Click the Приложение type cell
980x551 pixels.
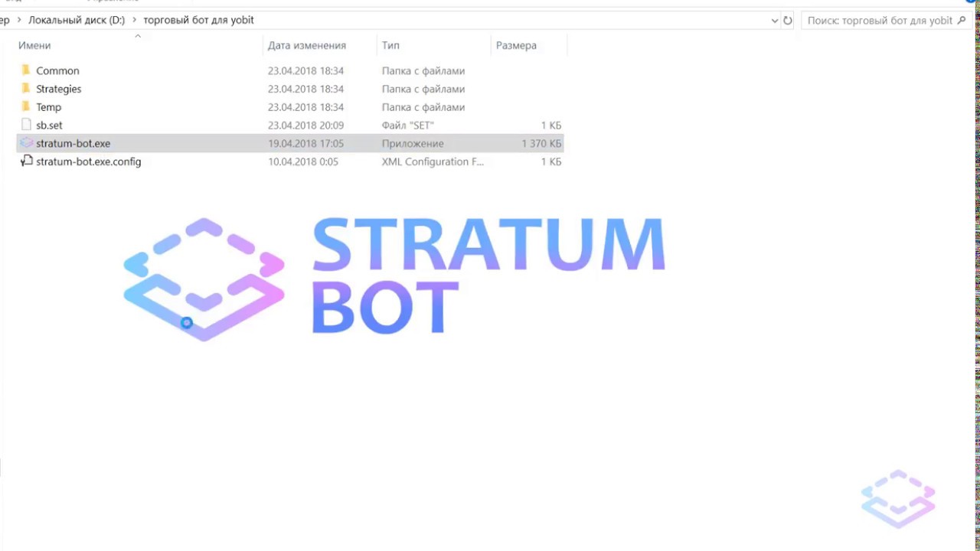(x=413, y=143)
